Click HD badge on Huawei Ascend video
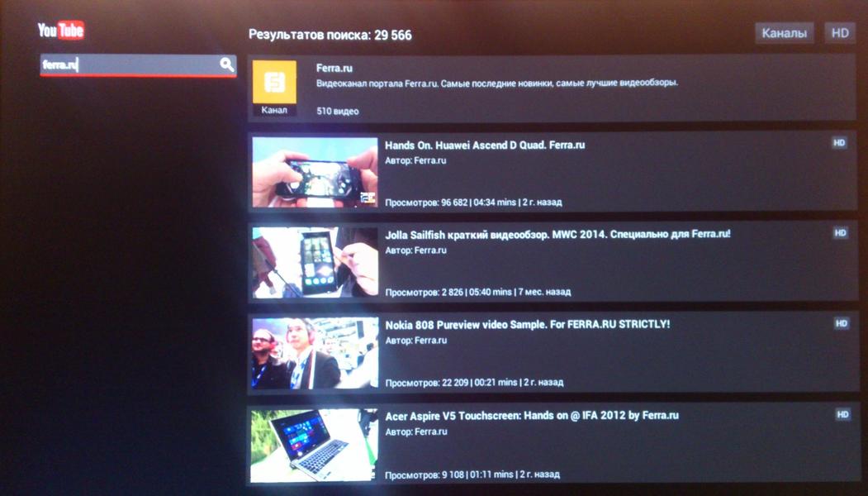The image size is (868, 496). point(839,143)
